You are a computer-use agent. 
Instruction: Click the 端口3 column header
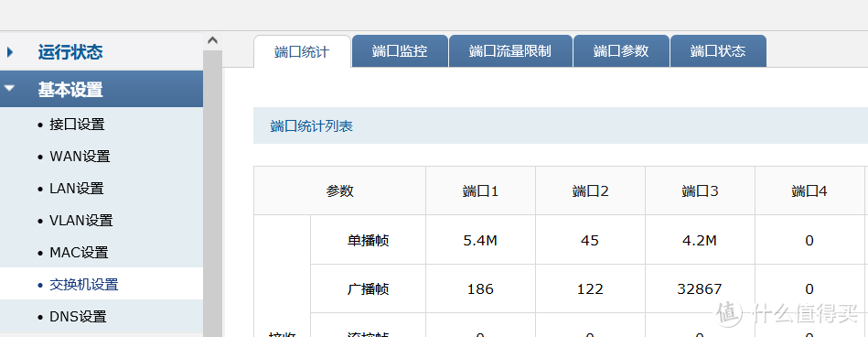(x=700, y=191)
